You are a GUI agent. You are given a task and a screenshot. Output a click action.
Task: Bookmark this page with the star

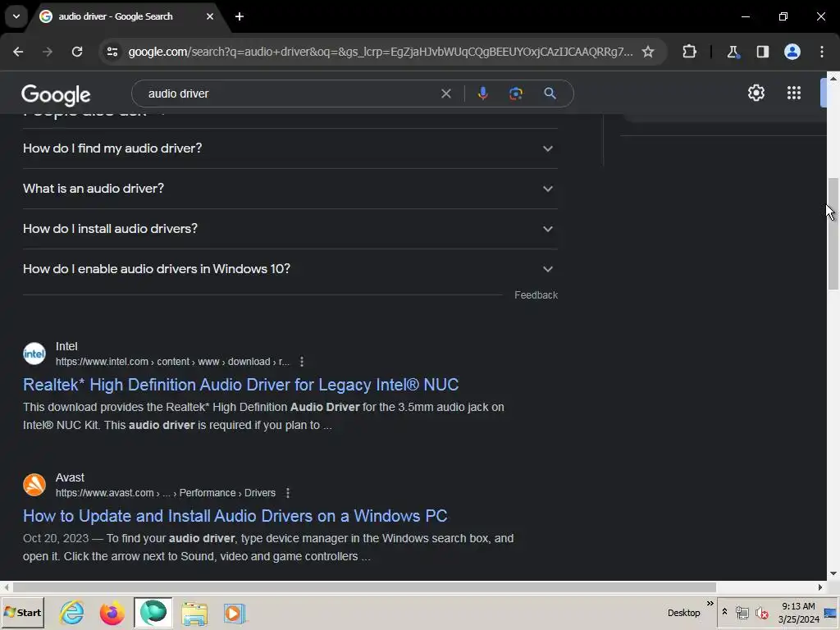pyautogui.click(x=648, y=52)
